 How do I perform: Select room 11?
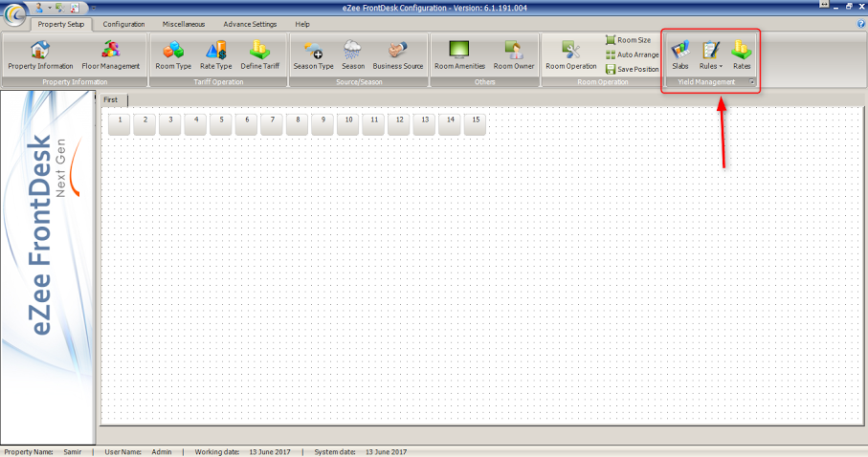(x=374, y=124)
